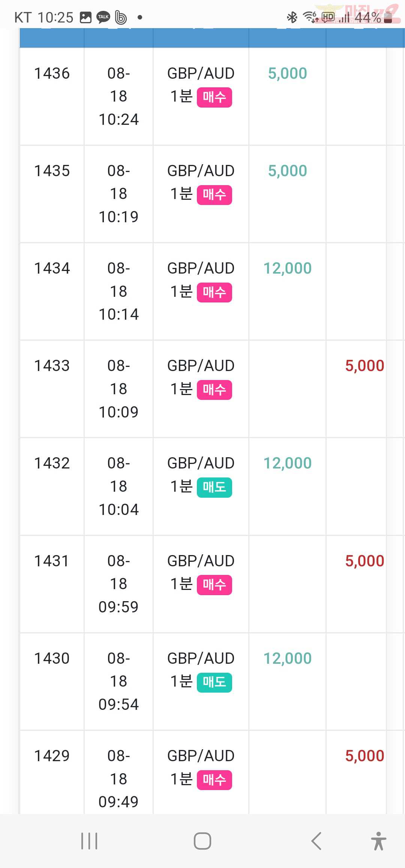Tap the Android back arrow
This screenshot has width=405, height=868.
coord(316,841)
